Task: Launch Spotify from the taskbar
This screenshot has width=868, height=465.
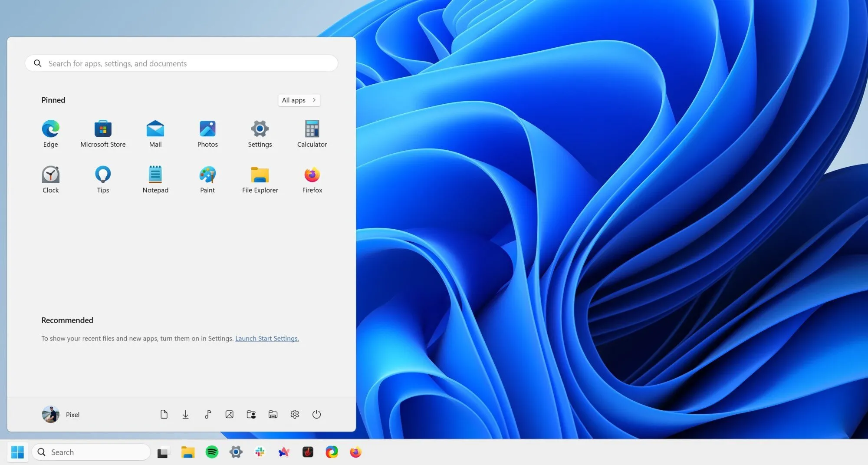Action: coord(211,452)
